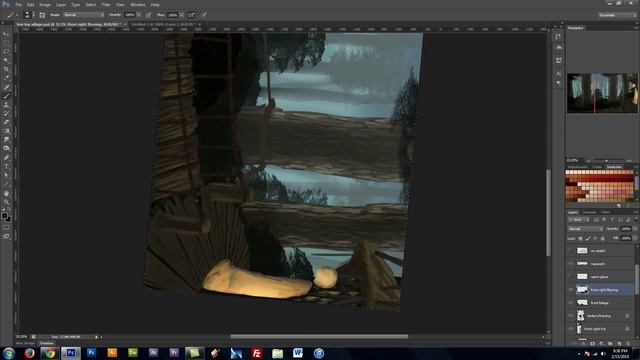
Task: Create a new layer from Layers panel footer
Action: coord(620,344)
